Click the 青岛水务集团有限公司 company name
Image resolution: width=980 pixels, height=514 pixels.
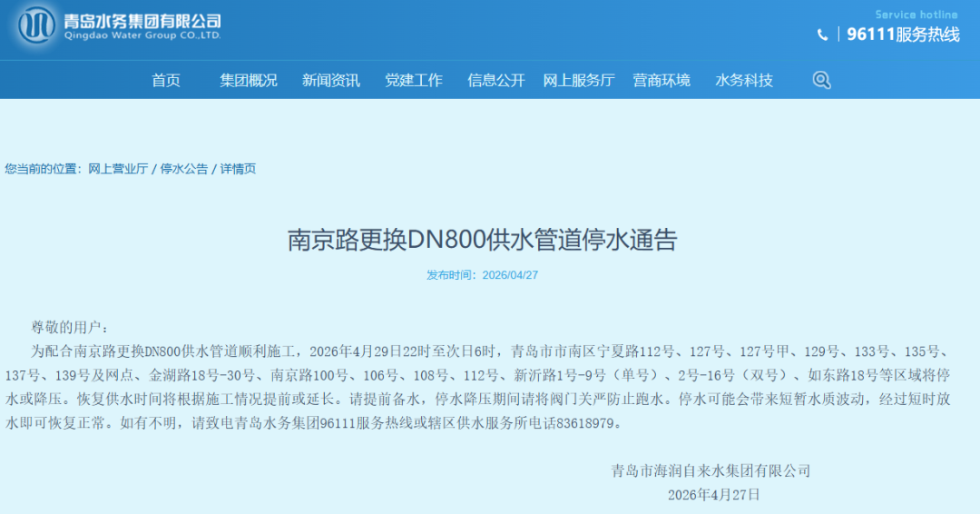(142, 21)
